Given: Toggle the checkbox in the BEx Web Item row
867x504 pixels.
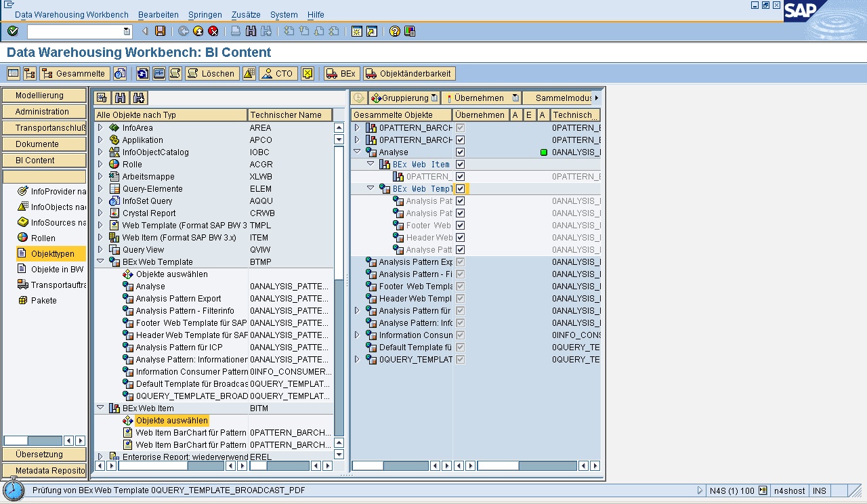Looking at the screenshot, I should (x=461, y=165).
